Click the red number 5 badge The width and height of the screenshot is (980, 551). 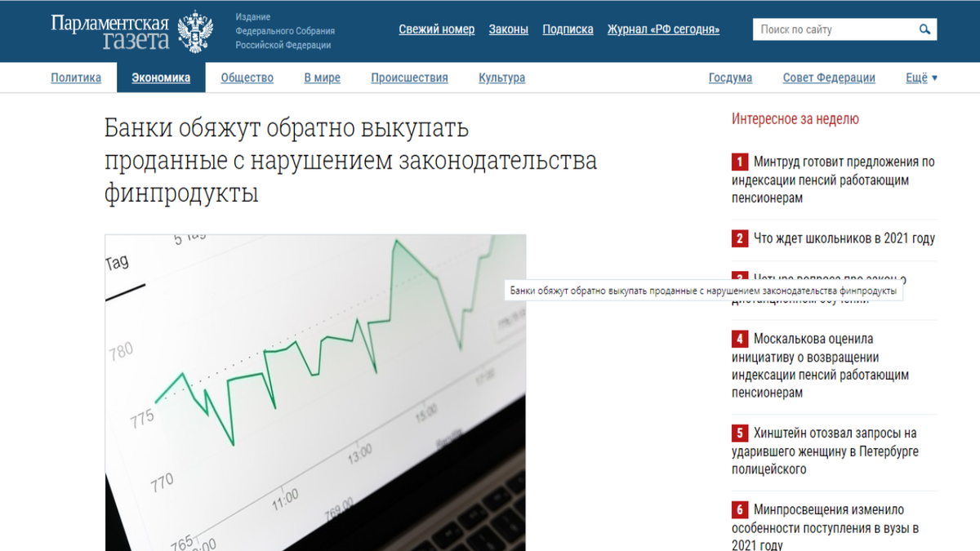point(740,433)
